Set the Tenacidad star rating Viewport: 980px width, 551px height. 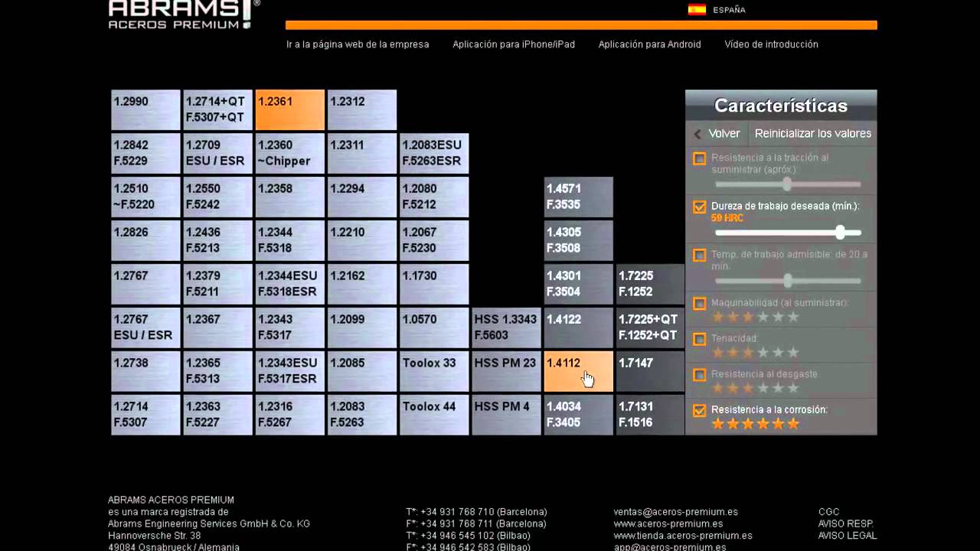[x=756, y=353]
